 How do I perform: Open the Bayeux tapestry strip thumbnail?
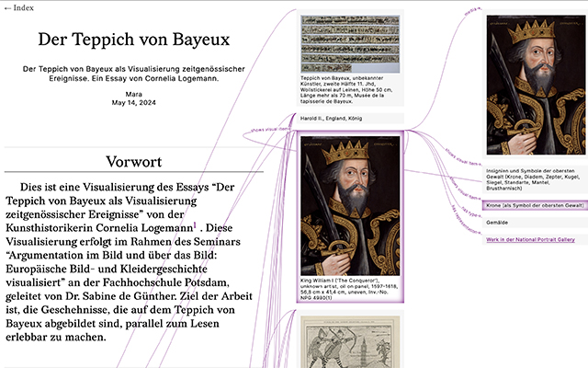350,44
